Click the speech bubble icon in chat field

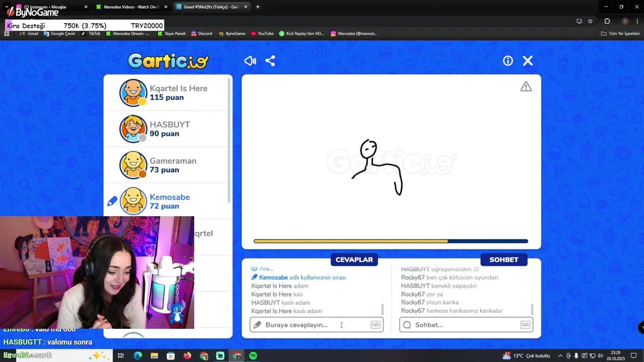pyautogui.click(x=407, y=325)
